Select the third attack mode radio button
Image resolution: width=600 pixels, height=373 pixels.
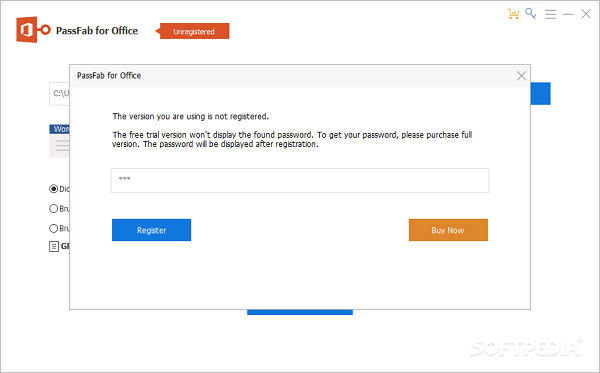coord(54,228)
